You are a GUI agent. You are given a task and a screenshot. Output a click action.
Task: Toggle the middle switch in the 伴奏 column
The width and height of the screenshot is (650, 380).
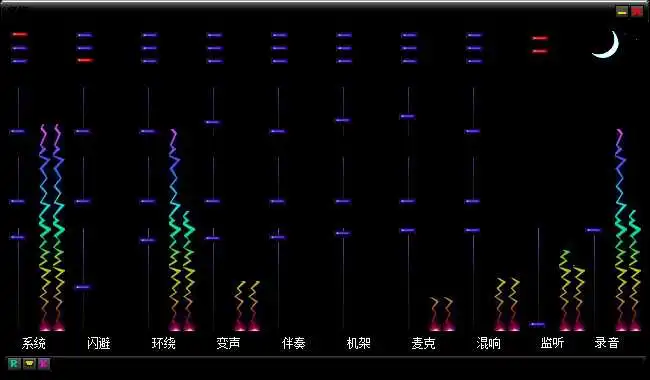pos(279,48)
